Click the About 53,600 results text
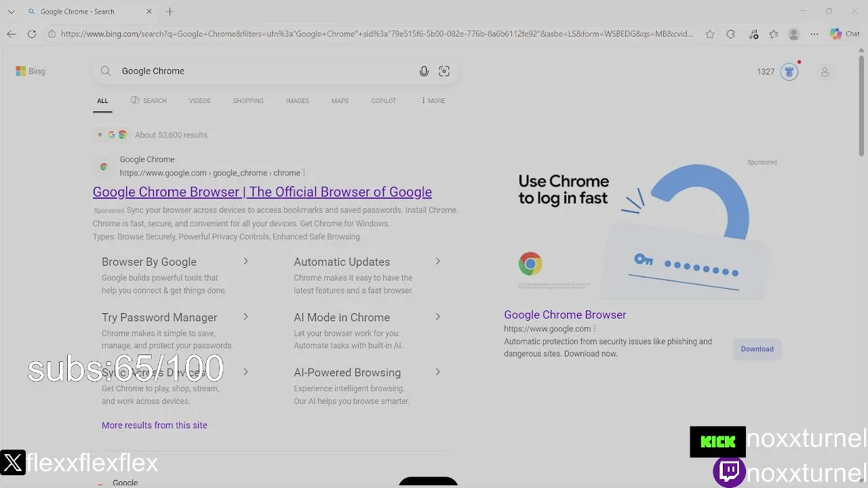 coord(171,135)
